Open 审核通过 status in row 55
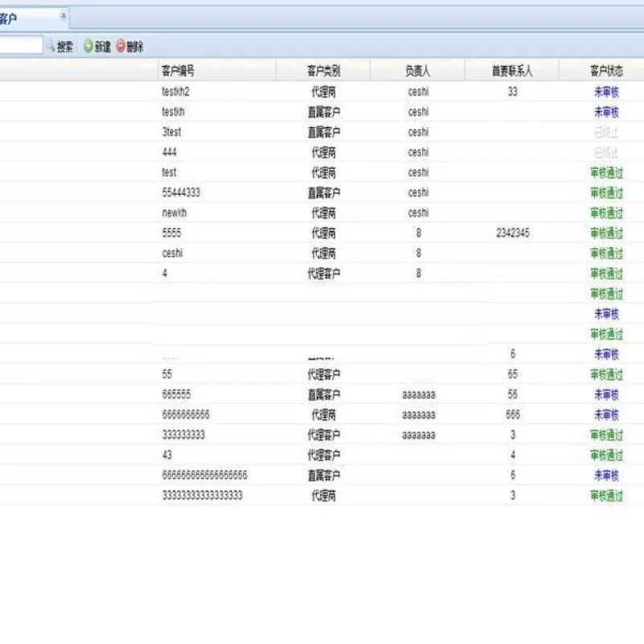The image size is (644, 644). 607,374
